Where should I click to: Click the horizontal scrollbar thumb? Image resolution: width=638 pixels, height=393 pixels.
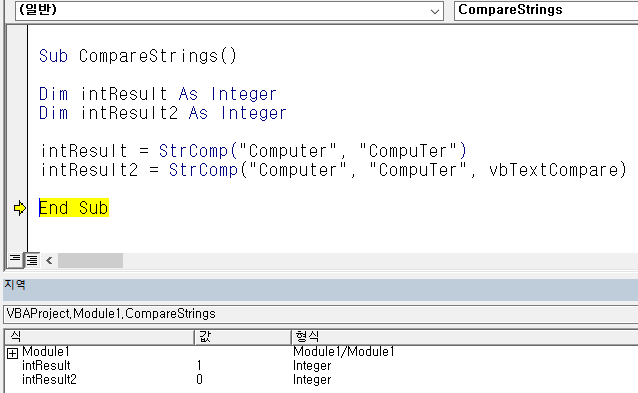(x=90, y=260)
